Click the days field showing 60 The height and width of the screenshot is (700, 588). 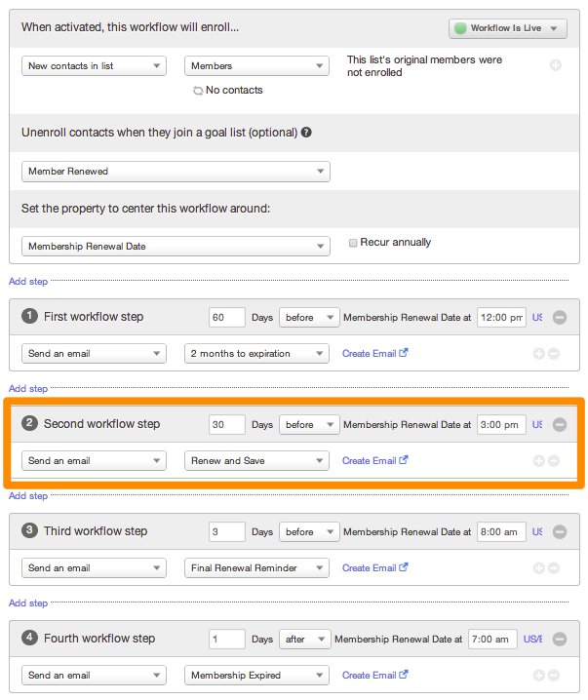pyautogui.click(x=226, y=317)
